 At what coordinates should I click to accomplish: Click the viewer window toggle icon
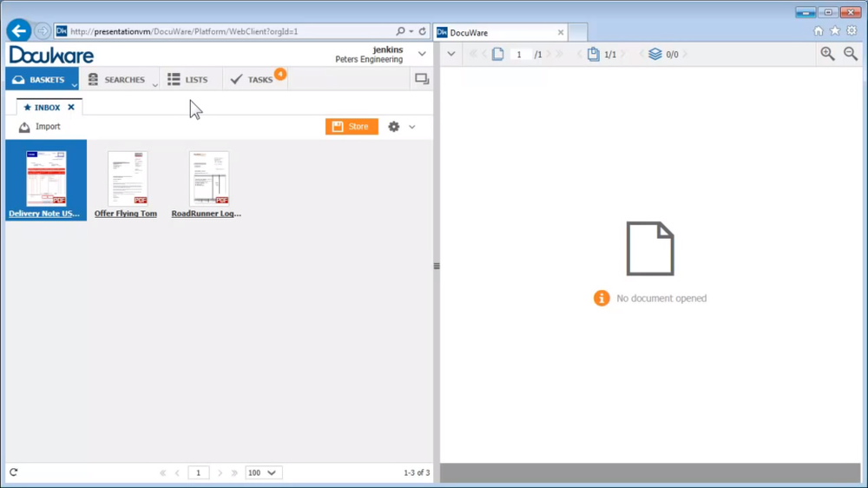point(422,79)
